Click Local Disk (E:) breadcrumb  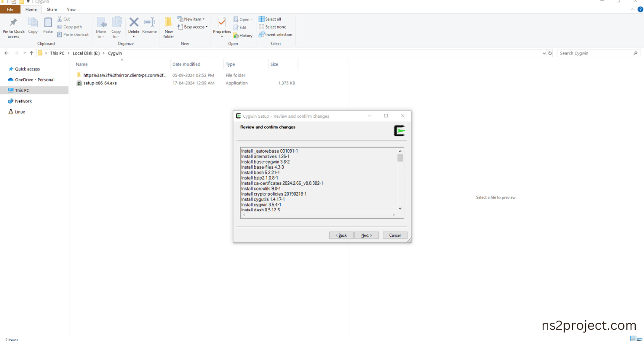(86, 53)
